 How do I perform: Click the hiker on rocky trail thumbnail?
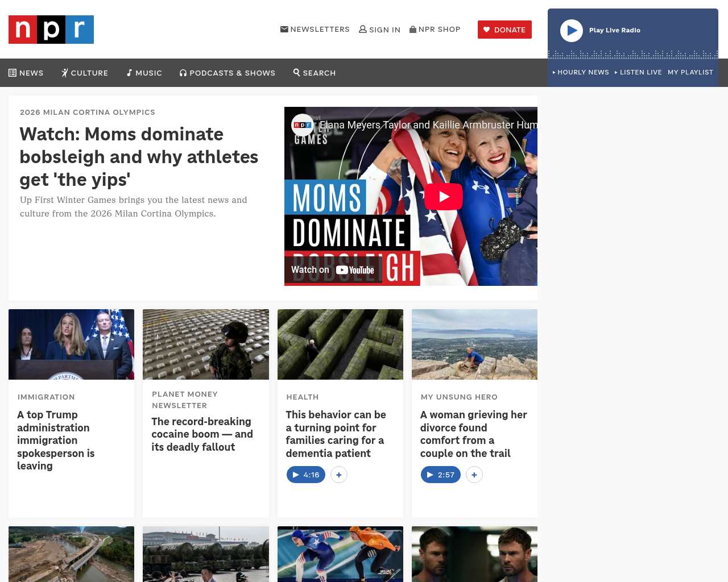[x=474, y=344]
